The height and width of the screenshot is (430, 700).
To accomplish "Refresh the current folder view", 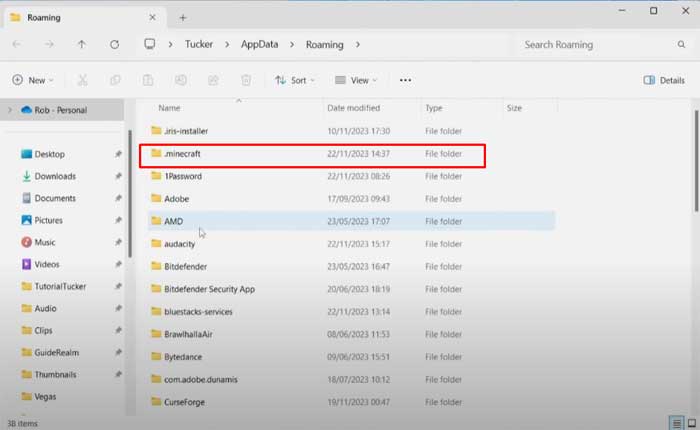I will (x=114, y=44).
